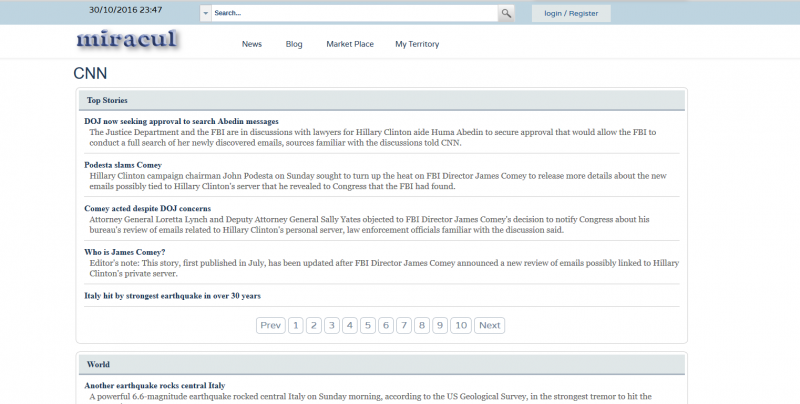Image resolution: width=800 pixels, height=404 pixels.
Task: Go to Market Place menu
Action: 350,44
